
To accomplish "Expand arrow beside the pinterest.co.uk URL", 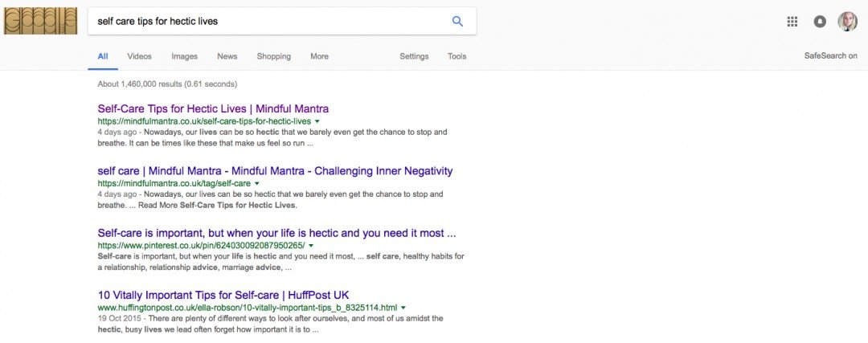I will (x=311, y=245).
